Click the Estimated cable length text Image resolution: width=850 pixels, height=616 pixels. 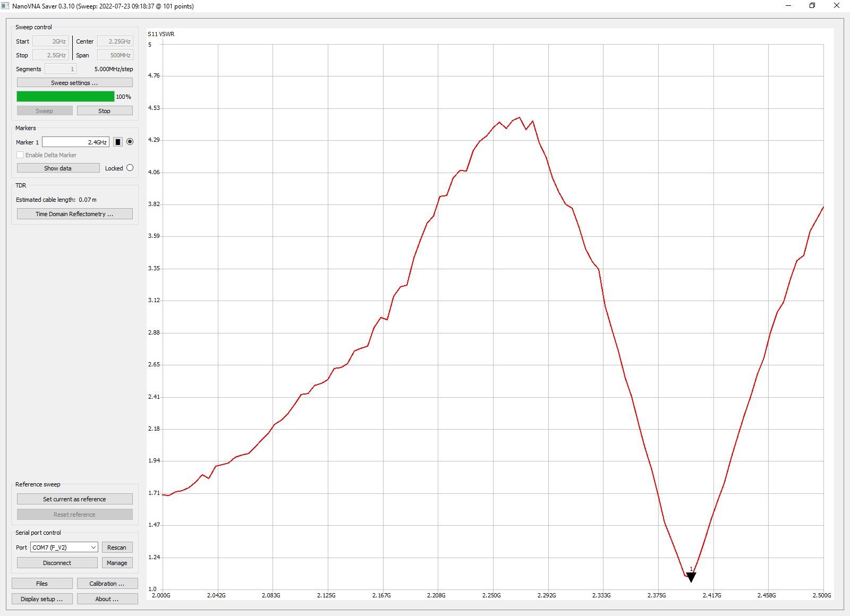[x=56, y=200]
